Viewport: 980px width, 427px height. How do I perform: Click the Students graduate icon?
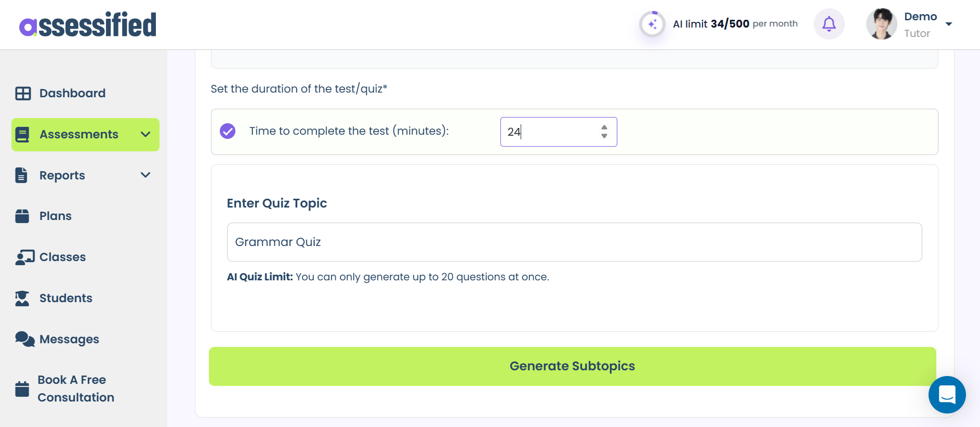[22, 298]
